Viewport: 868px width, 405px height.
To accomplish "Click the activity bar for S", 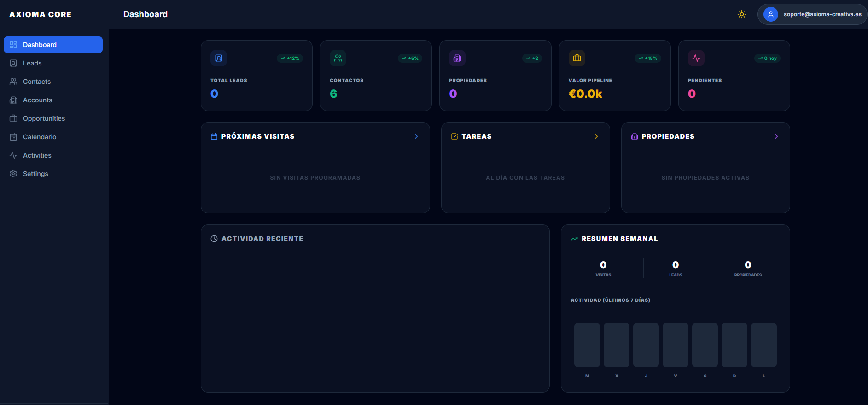I will pyautogui.click(x=705, y=345).
